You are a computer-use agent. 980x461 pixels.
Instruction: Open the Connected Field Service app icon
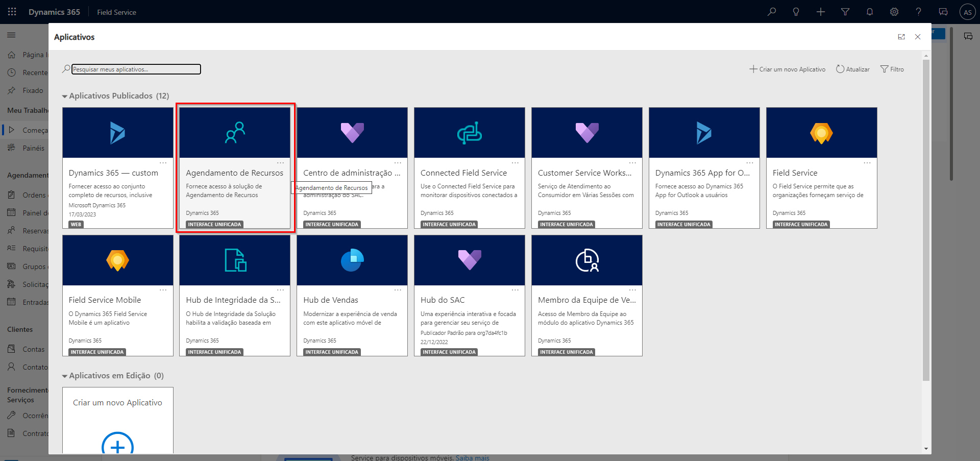click(x=470, y=133)
